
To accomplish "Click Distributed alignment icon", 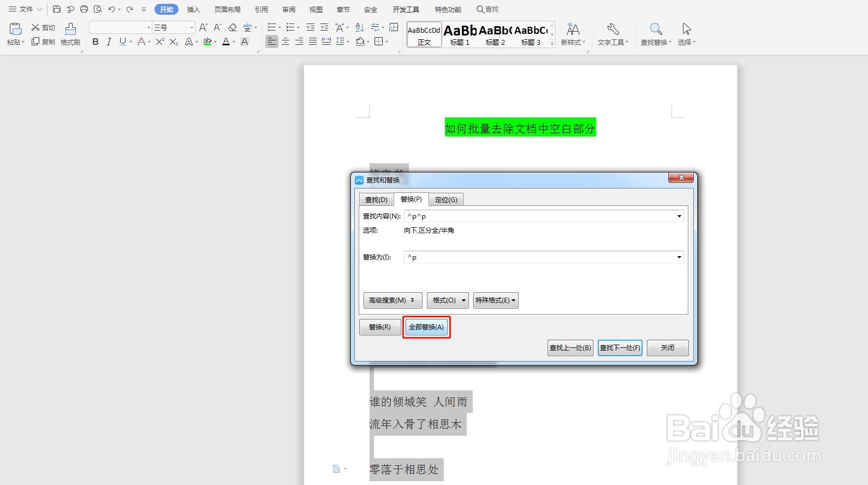I will (326, 42).
